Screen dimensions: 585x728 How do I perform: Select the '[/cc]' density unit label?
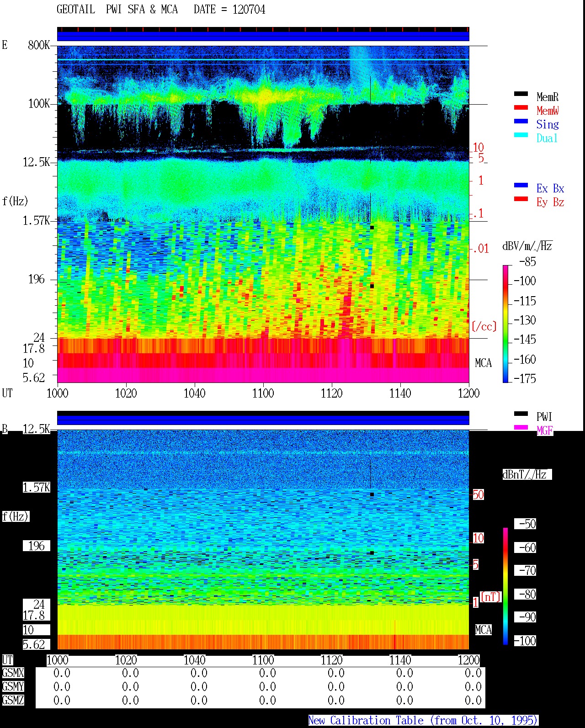(484, 326)
